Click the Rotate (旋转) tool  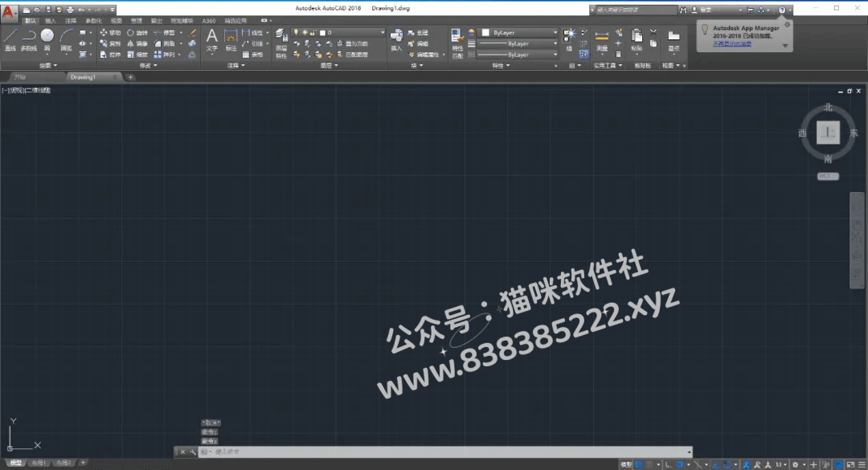point(137,33)
